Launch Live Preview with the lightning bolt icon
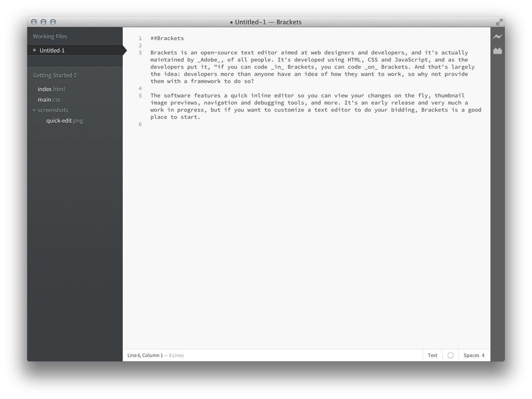The height and width of the screenshot is (399, 532). (x=497, y=36)
